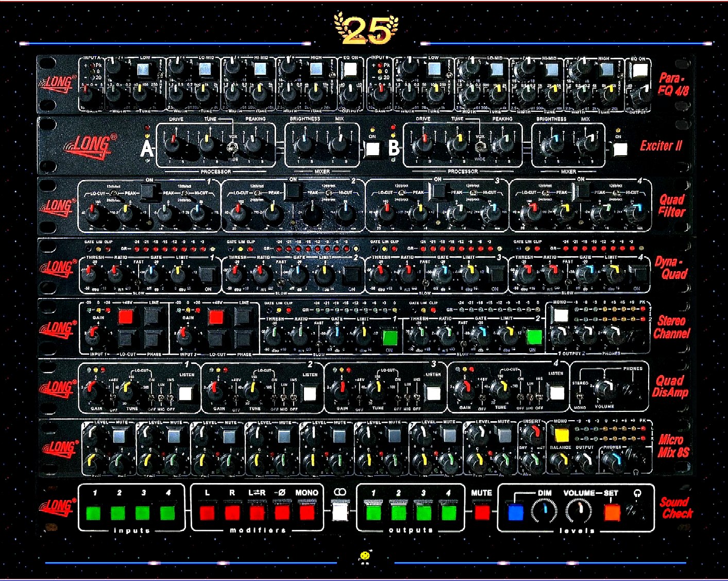Select input 1 on Sound Check
Image resolution: width=728 pixels, height=581 pixels.
point(93,512)
